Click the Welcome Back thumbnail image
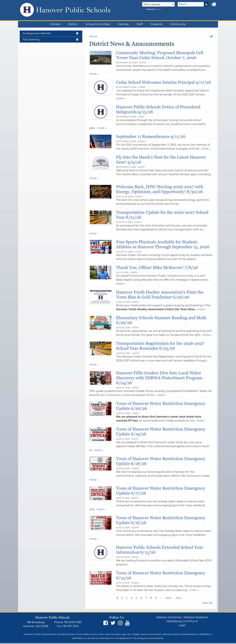The width and height of the screenshot is (236, 644). (x=100, y=192)
